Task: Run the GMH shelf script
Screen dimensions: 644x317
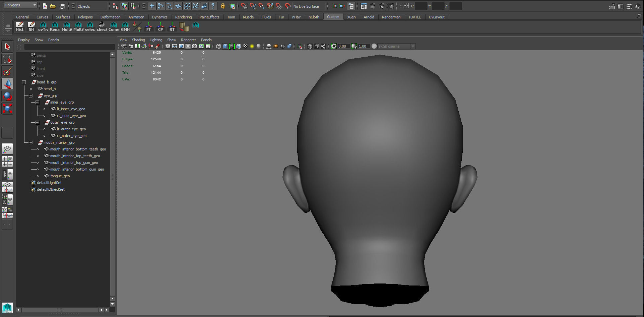Action: [x=125, y=26]
